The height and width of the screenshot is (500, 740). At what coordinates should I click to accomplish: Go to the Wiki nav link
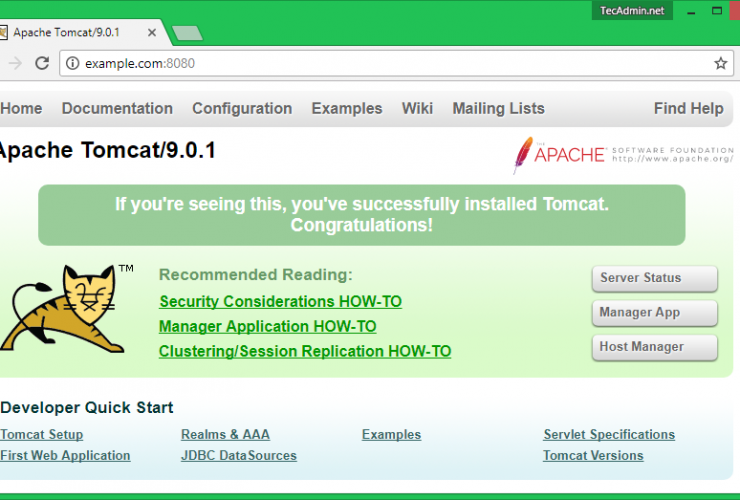(x=417, y=108)
